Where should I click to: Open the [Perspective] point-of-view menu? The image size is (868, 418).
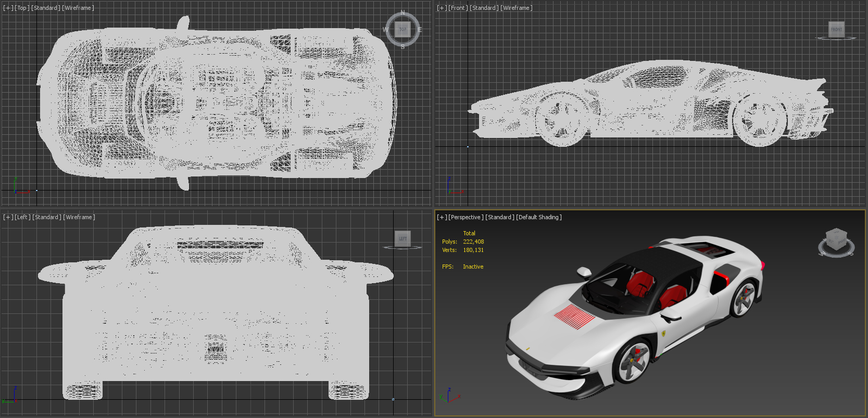pyautogui.click(x=466, y=217)
